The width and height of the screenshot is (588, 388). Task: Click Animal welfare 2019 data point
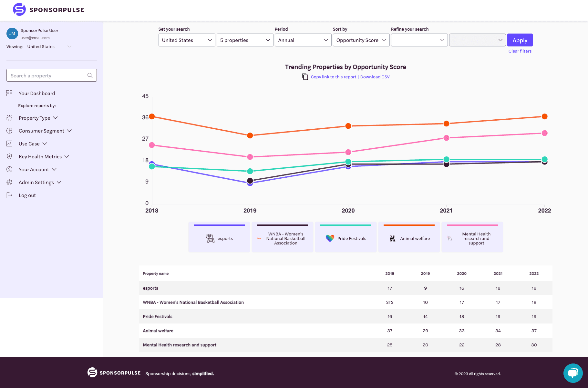click(250, 135)
